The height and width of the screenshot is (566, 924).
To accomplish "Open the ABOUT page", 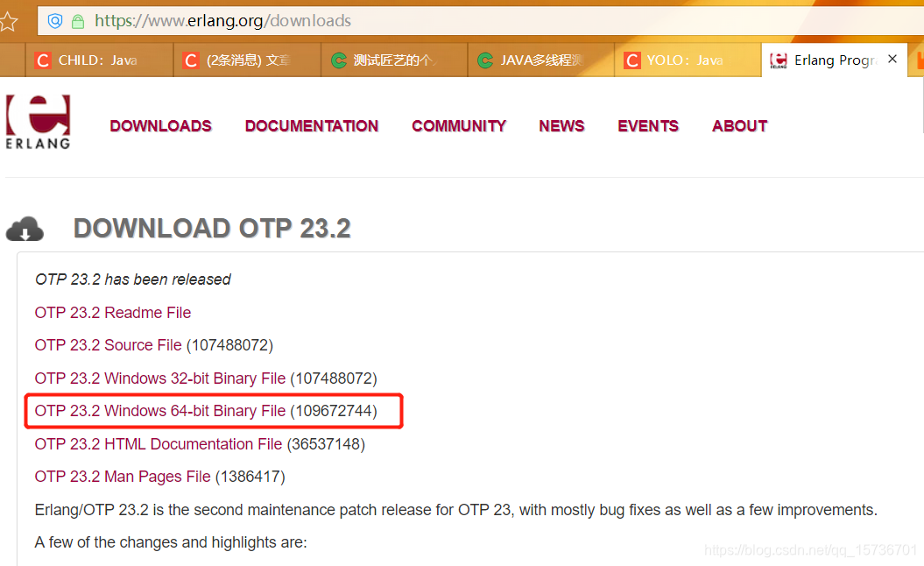I will (x=739, y=125).
